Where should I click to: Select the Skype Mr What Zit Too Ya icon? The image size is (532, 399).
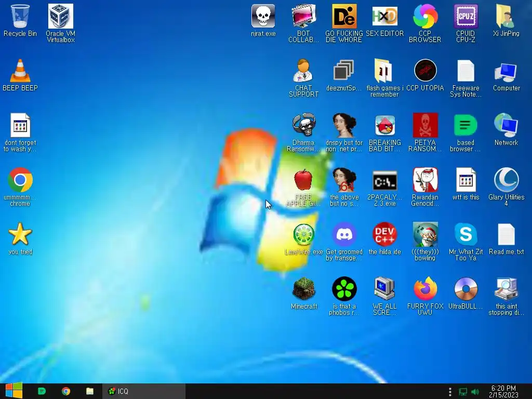click(465, 234)
